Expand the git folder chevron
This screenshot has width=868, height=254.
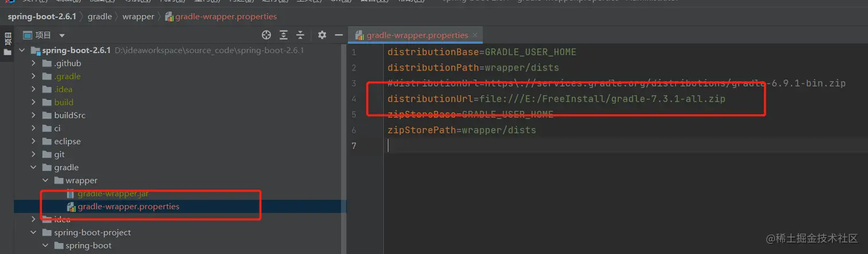coord(34,154)
